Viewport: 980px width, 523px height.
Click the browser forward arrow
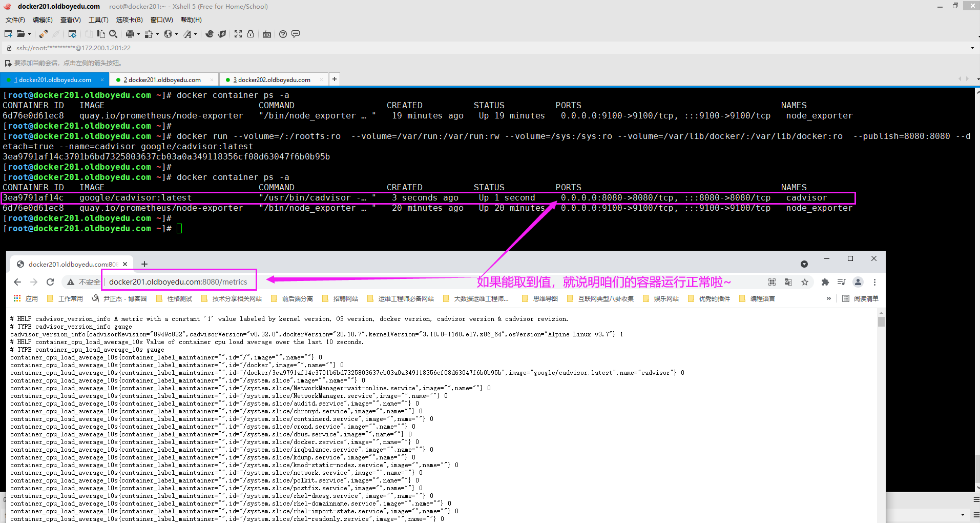pos(34,282)
